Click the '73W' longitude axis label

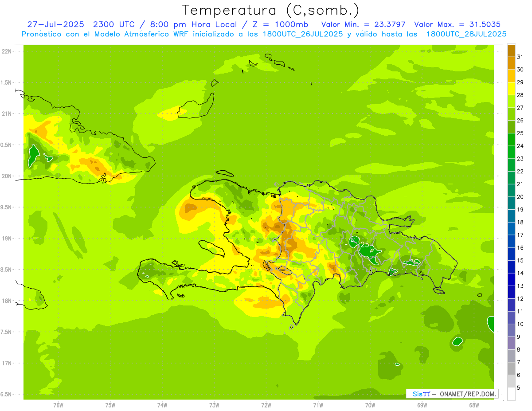(x=214, y=405)
